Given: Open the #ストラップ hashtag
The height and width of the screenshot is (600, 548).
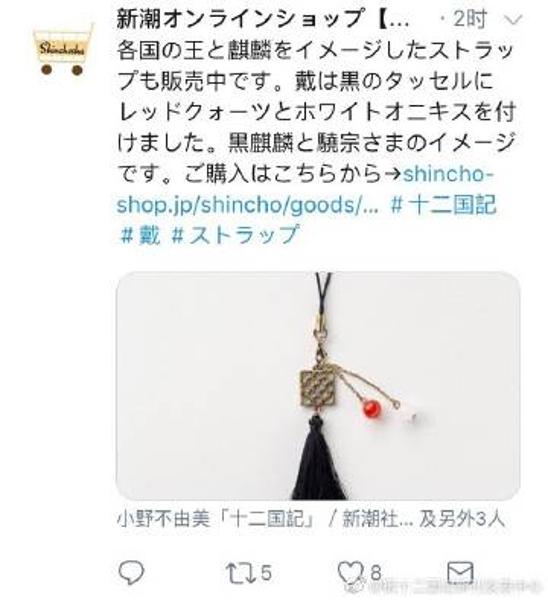Looking at the screenshot, I should tap(235, 235).
